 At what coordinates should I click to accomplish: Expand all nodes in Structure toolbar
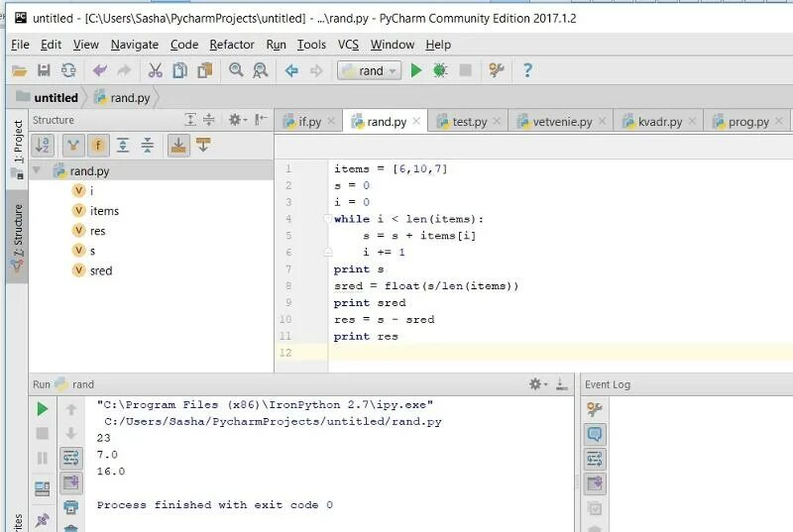coord(122,146)
